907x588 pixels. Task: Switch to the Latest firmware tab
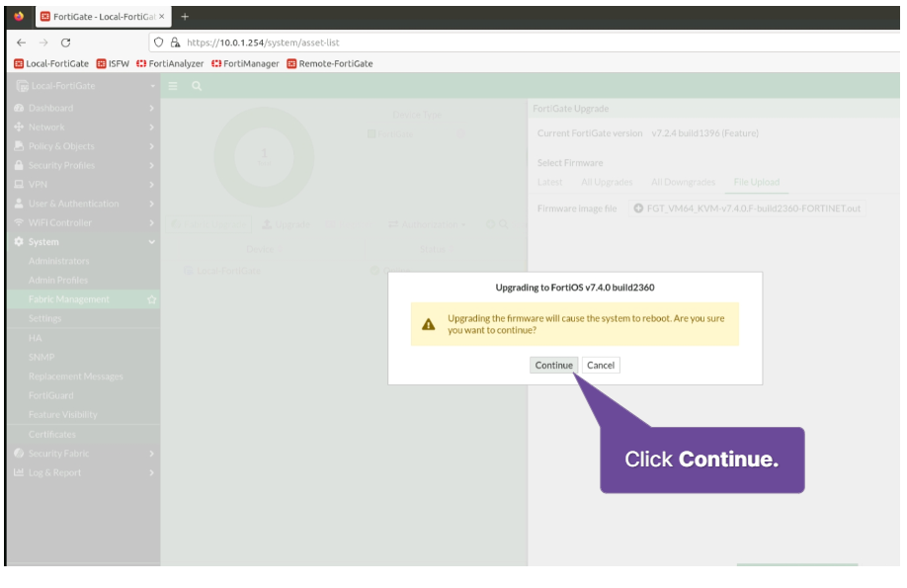tap(549, 182)
